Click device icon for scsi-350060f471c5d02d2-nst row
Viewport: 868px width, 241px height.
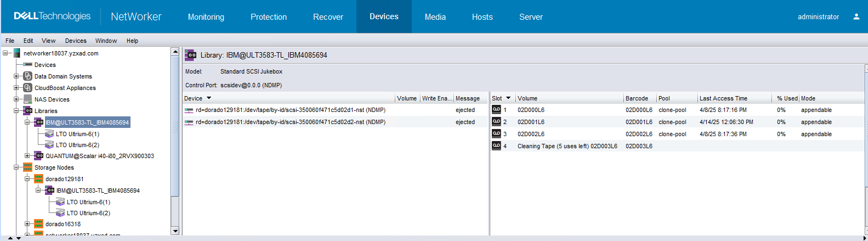click(189, 122)
